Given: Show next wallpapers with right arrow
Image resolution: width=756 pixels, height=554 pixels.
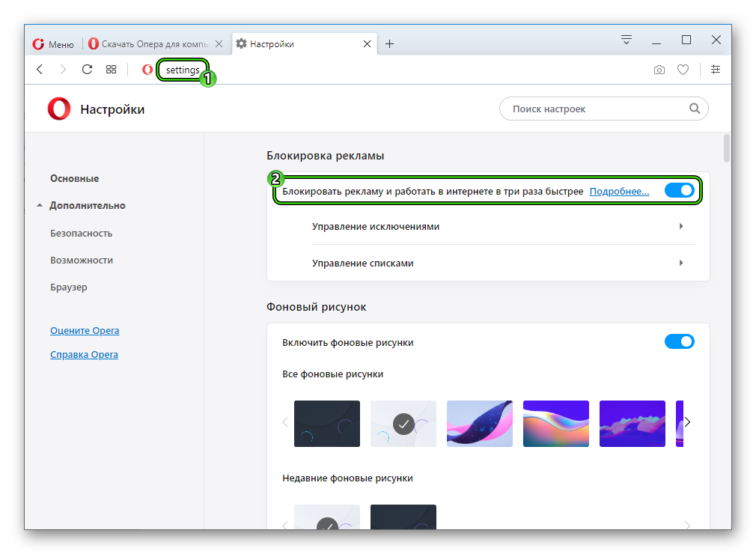Looking at the screenshot, I should (688, 422).
